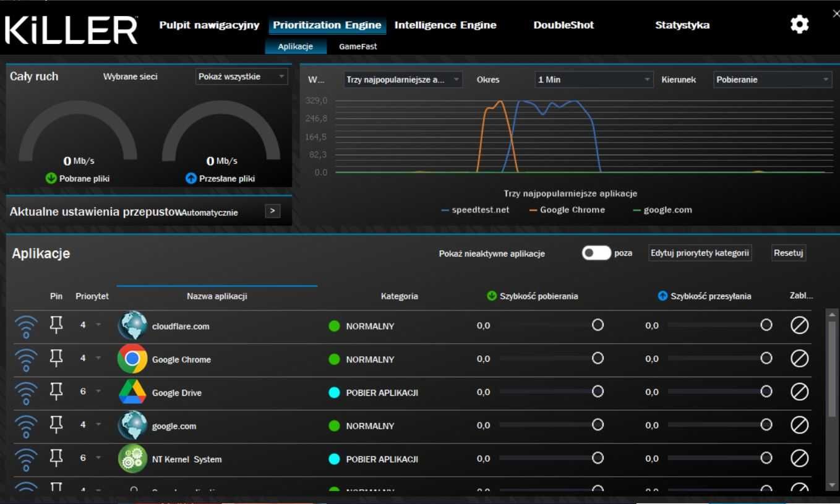Go to Pulpit nawigacyjny tab

209,25
